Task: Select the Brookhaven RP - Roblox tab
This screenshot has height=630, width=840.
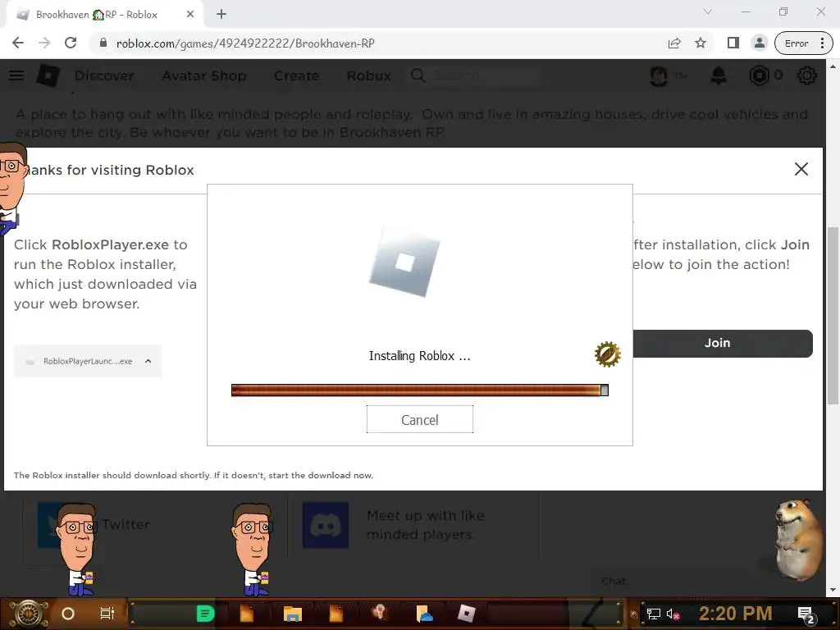Action: (104, 15)
